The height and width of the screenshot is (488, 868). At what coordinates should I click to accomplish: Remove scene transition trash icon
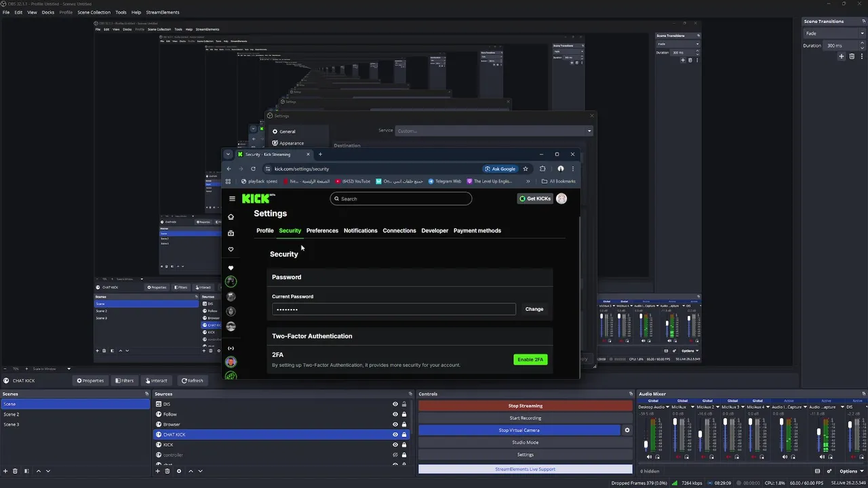[x=852, y=56]
